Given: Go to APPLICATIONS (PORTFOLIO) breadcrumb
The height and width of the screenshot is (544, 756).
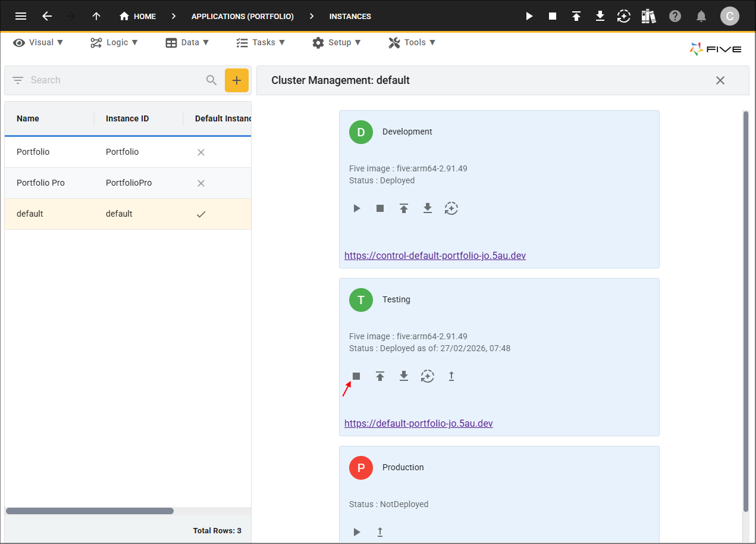Looking at the screenshot, I should [243, 16].
